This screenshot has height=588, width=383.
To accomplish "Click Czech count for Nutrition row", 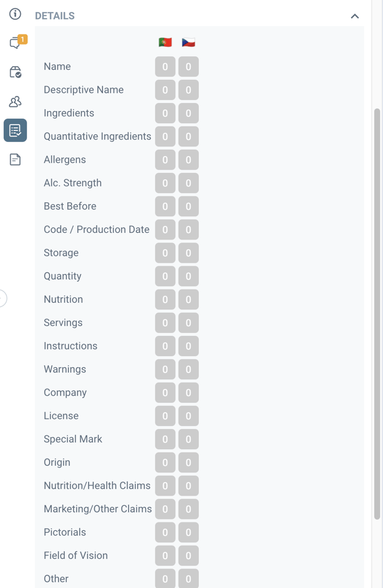I will (x=188, y=299).
